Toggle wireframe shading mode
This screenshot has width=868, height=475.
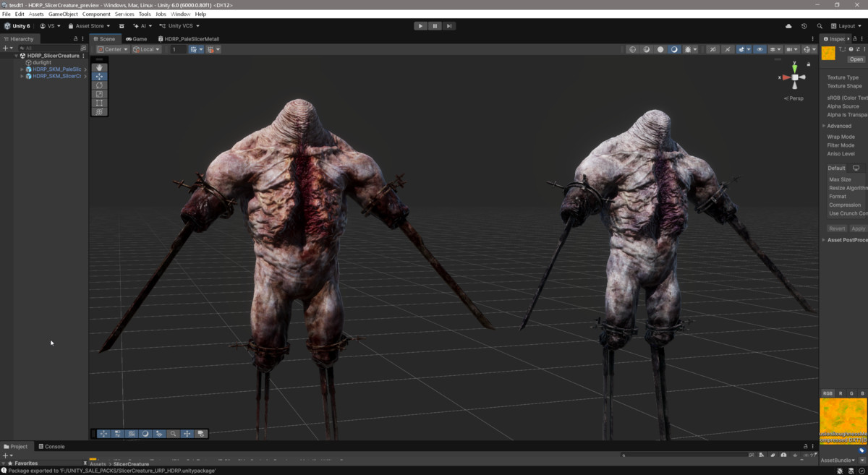click(633, 49)
